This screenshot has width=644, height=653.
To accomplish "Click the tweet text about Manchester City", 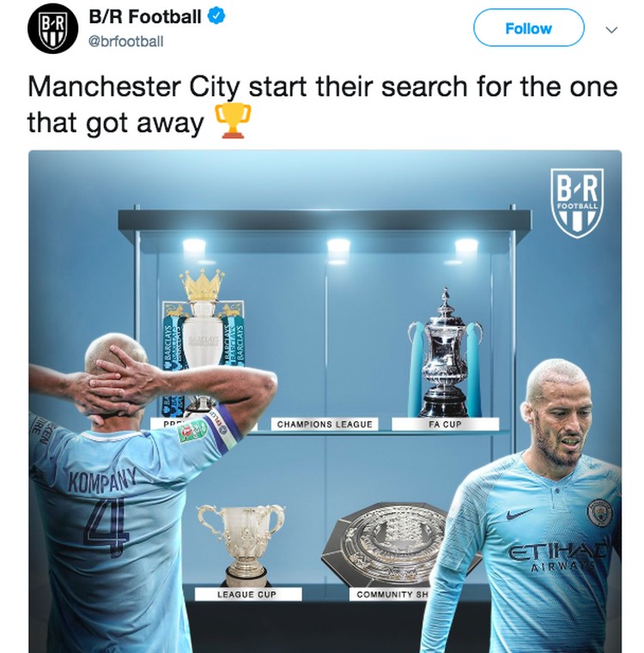I will 323,105.
